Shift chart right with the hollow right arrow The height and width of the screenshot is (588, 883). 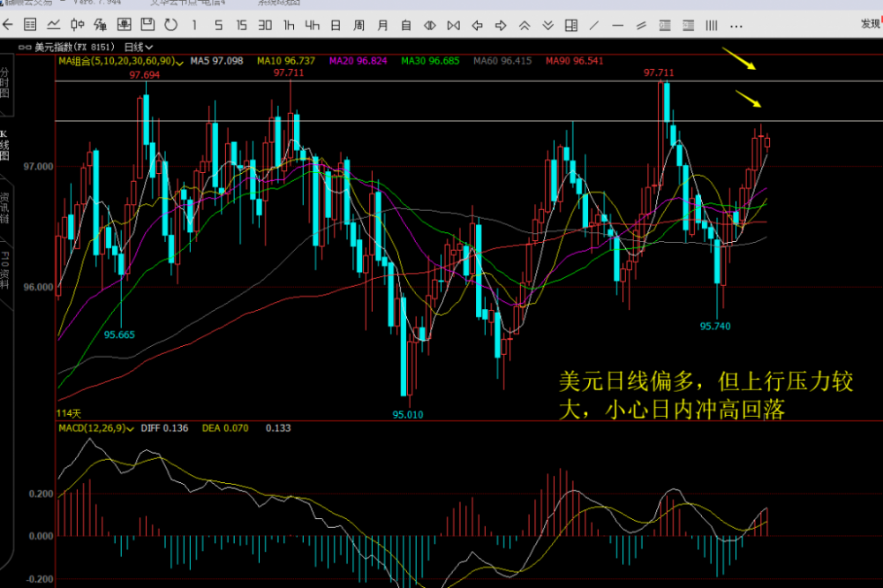point(501,26)
